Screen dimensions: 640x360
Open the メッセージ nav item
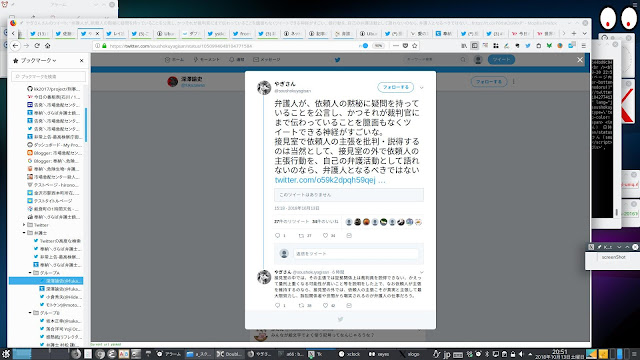click(x=267, y=60)
